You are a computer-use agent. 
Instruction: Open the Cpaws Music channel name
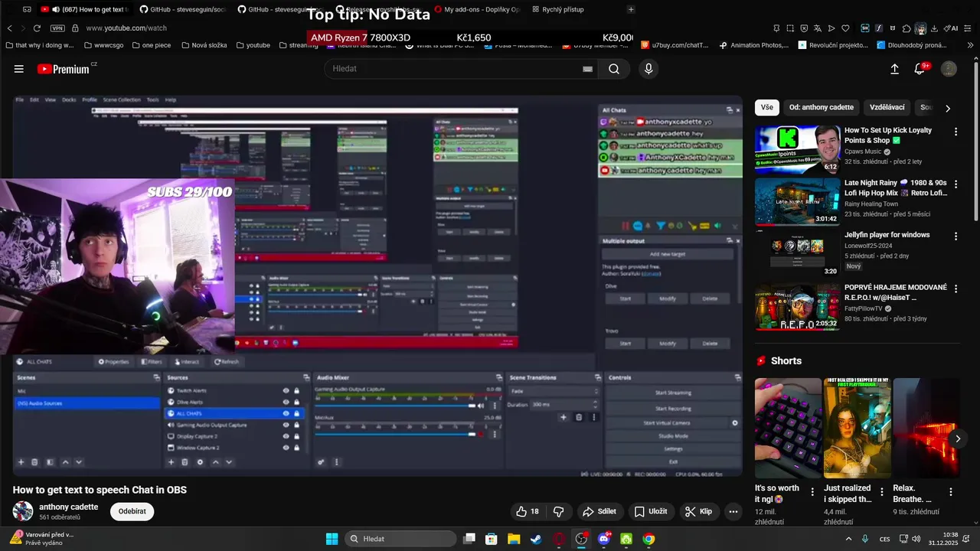[x=863, y=152]
